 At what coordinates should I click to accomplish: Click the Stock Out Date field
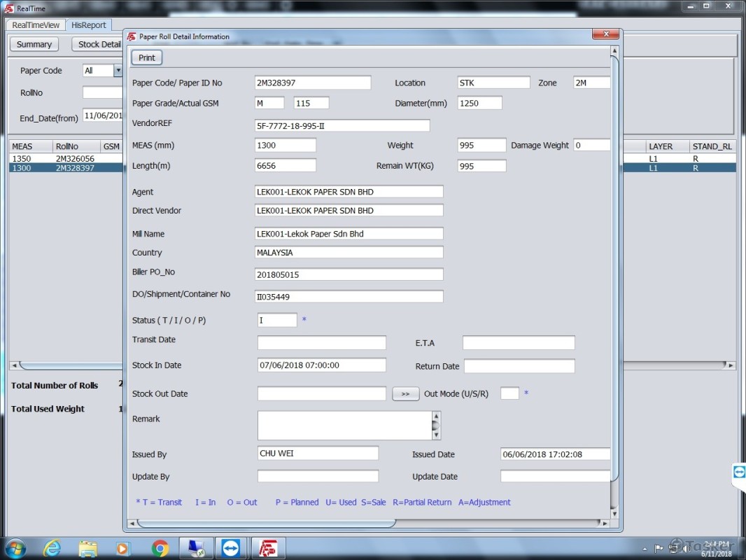[321, 394]
